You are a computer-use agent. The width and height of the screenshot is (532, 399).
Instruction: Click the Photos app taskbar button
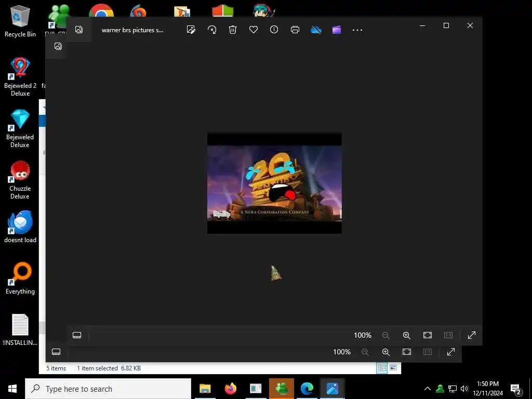332,389
